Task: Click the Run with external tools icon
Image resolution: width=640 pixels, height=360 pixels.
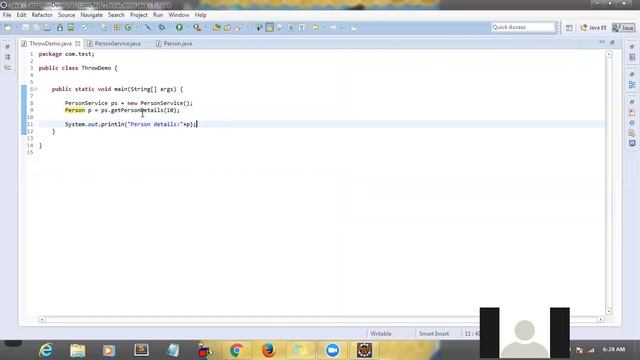Action: (x=197, y=28)
